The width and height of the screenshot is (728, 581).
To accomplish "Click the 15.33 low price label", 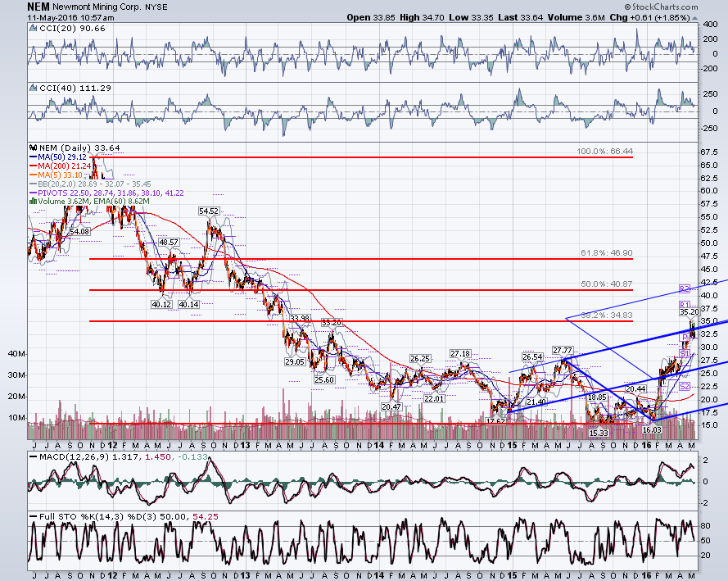I will click(x=599, y=433).
